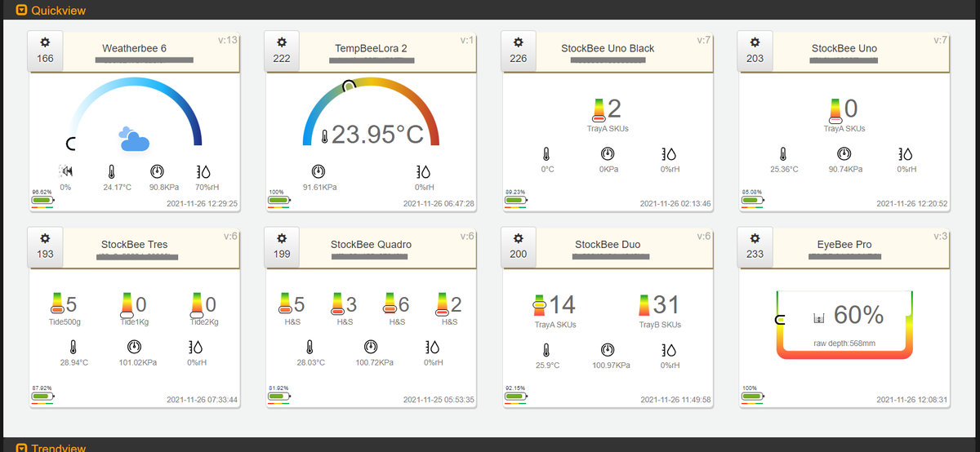Click temperature gauge marker on TempBeeLora 2 arc

350,86
